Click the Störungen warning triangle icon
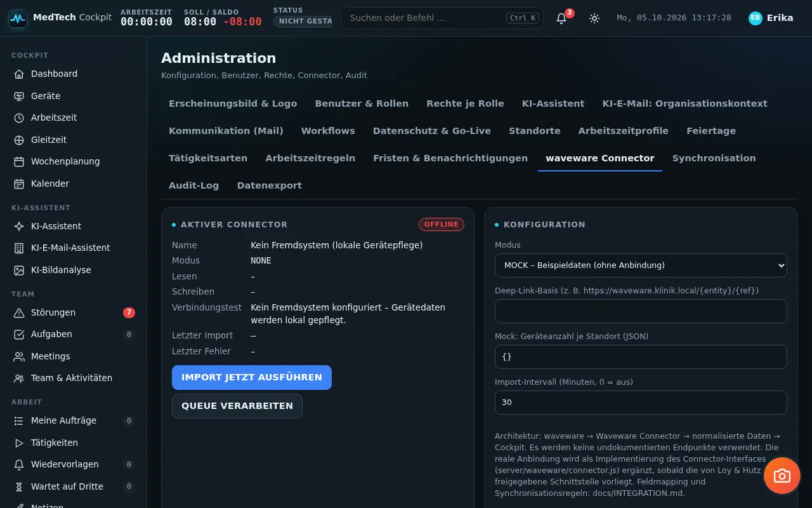 point(19,312)
